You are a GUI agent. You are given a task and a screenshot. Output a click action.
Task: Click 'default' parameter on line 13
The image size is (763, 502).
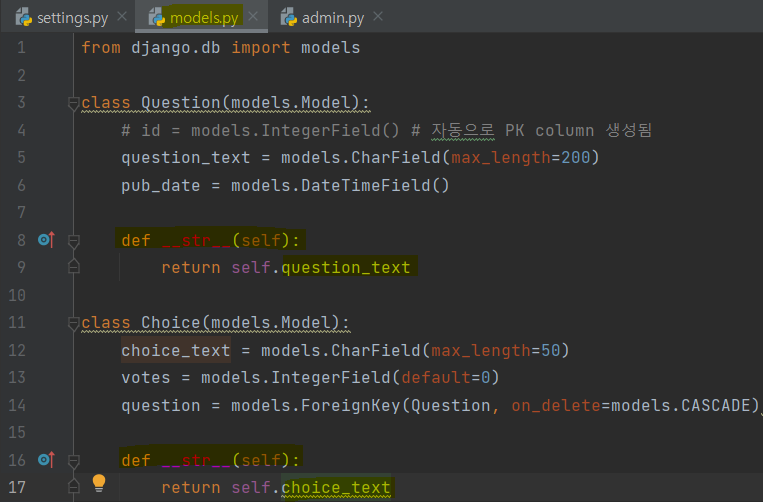tap(436, 377)
